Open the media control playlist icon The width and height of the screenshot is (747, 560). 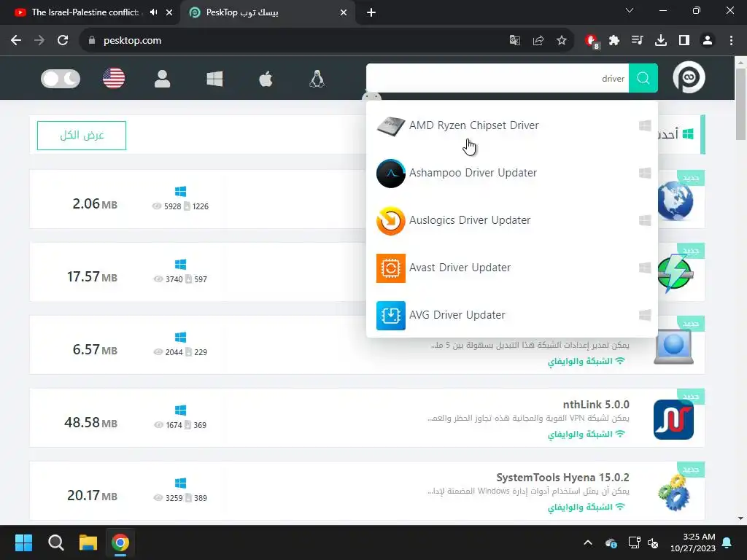(x=637, y=41)
